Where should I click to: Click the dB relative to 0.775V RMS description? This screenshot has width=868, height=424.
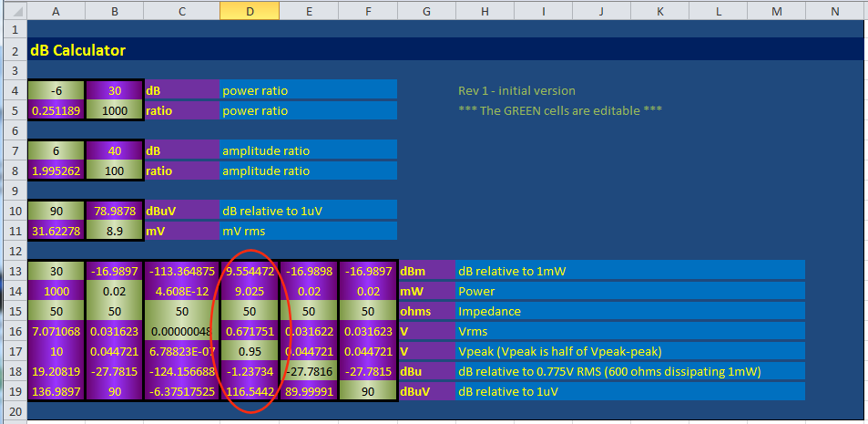point(630,371)
